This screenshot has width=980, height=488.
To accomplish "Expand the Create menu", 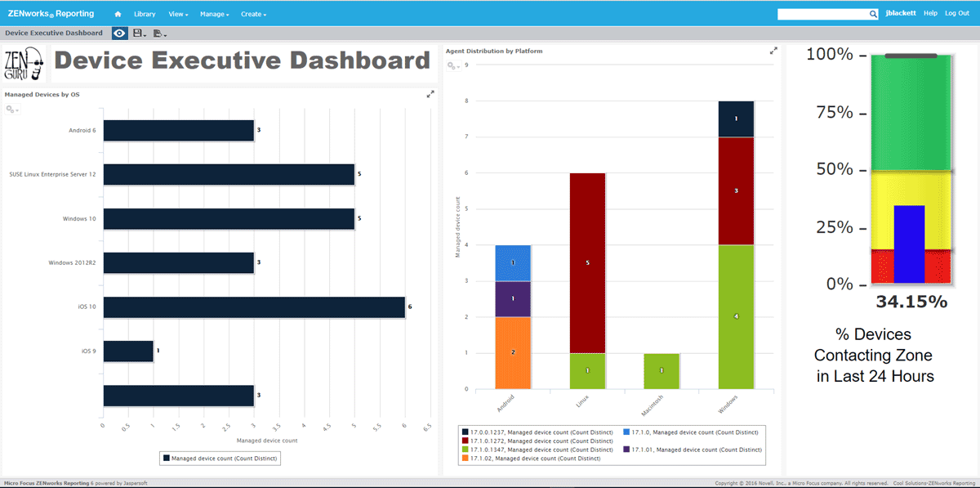I will pos(254,14).
